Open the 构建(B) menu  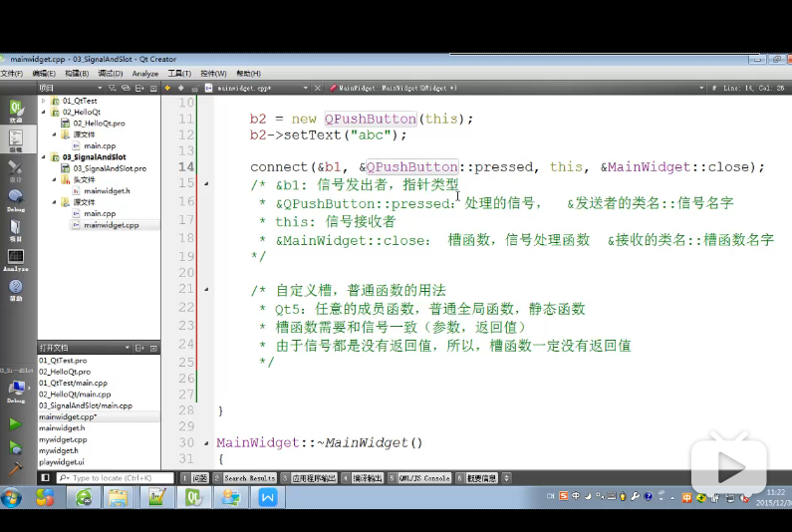tap(77, 74)
